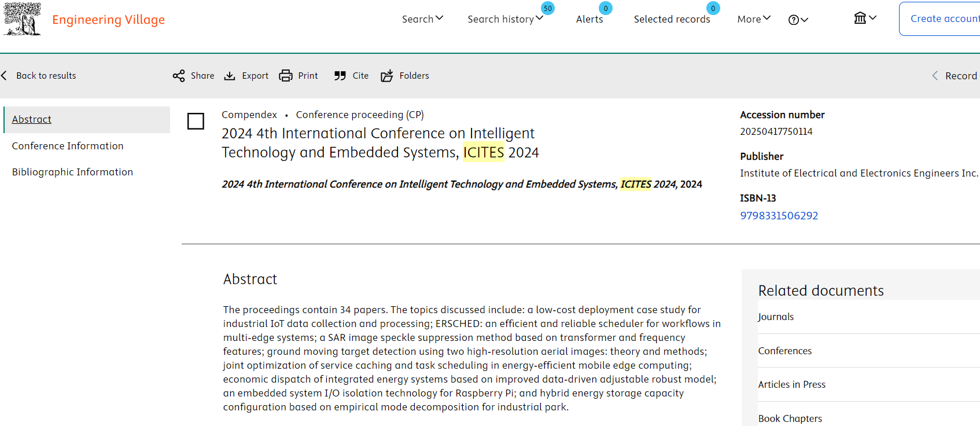This screenshot has height=426, width=980.
Task: Click the Create account button
Action: (x=940, y=19)
